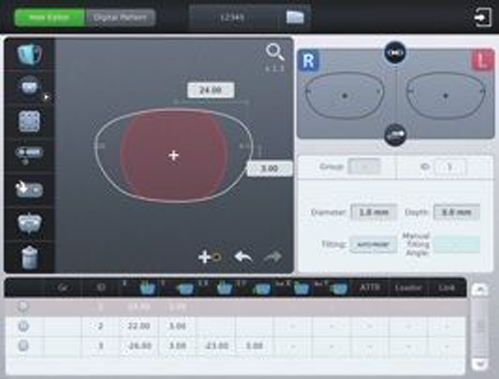Redo the last undone action
Viewport: 499px width, 379px height.
coord(273,257)
